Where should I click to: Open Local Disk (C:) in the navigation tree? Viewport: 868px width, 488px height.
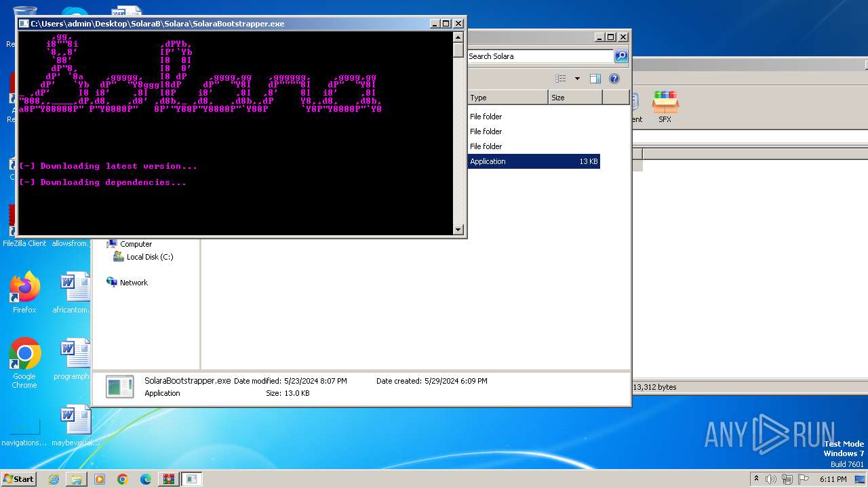[x=149, y=257]
